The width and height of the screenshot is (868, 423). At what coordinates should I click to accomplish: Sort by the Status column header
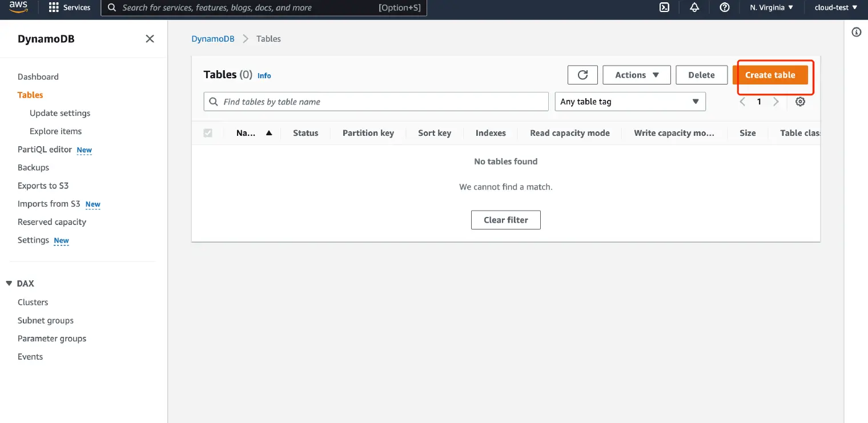click(306, 133)
